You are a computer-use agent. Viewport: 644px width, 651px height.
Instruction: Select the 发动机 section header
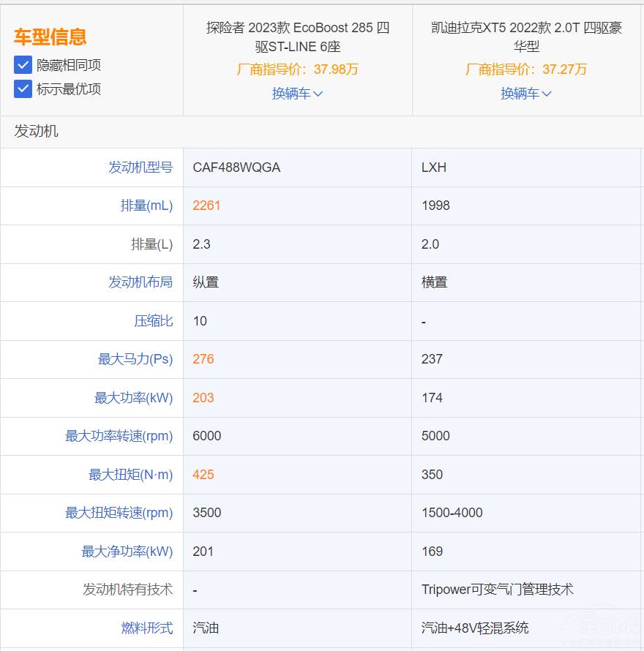pyautogui.click(x=37, y=132)
